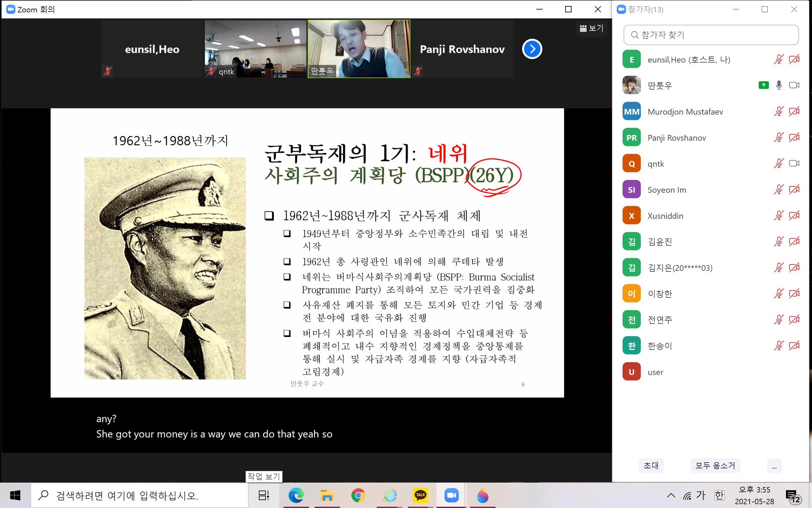
Task: Open the notification center icon
Action: point(793,496)
